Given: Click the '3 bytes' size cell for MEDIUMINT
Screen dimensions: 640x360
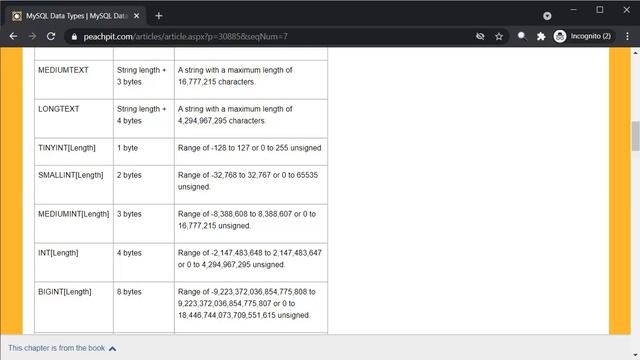Looking at the screenshot, I should (x=144, y=224).
